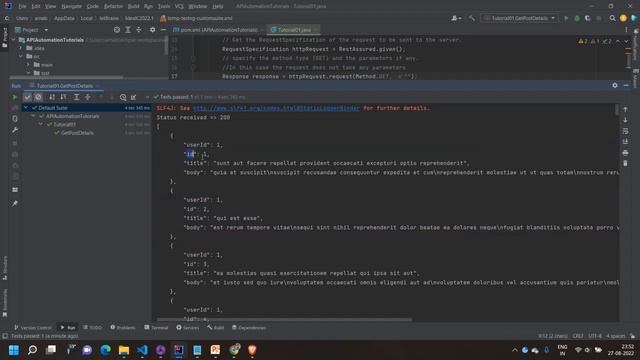The height and width of the screenshot is (360, 640).
Task: Clear console with trash icon
Action: point(625,163)
